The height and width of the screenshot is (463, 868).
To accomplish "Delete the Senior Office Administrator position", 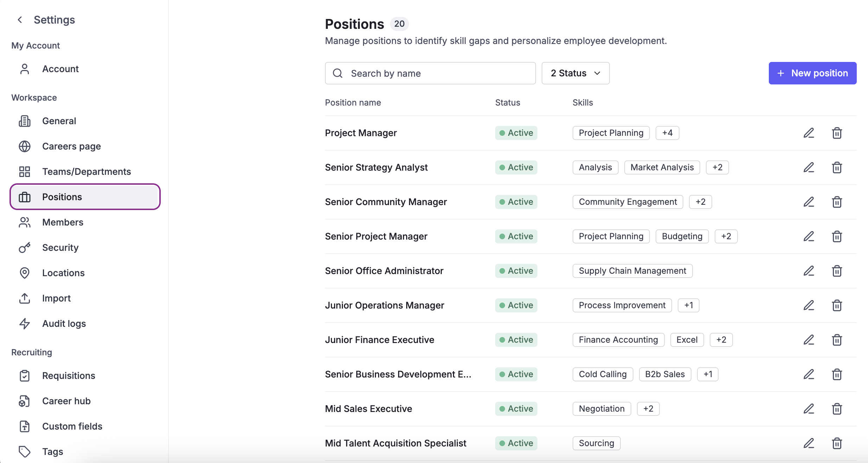I will [x=837, y=271].
